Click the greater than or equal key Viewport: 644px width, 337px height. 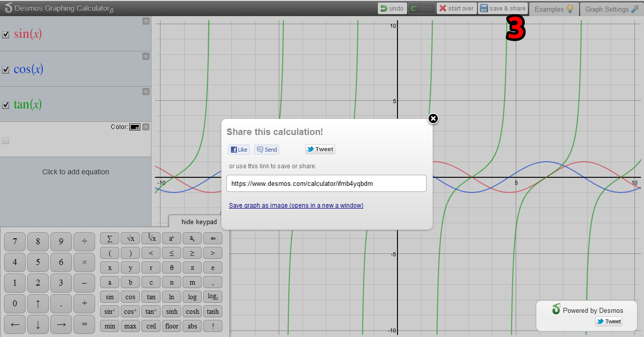(192, 253)
